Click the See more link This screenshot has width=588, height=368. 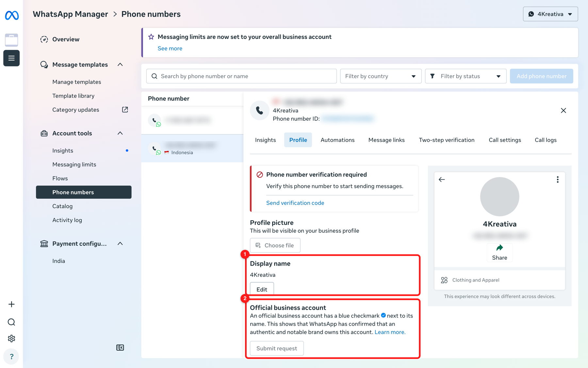[x=170, y=48]
